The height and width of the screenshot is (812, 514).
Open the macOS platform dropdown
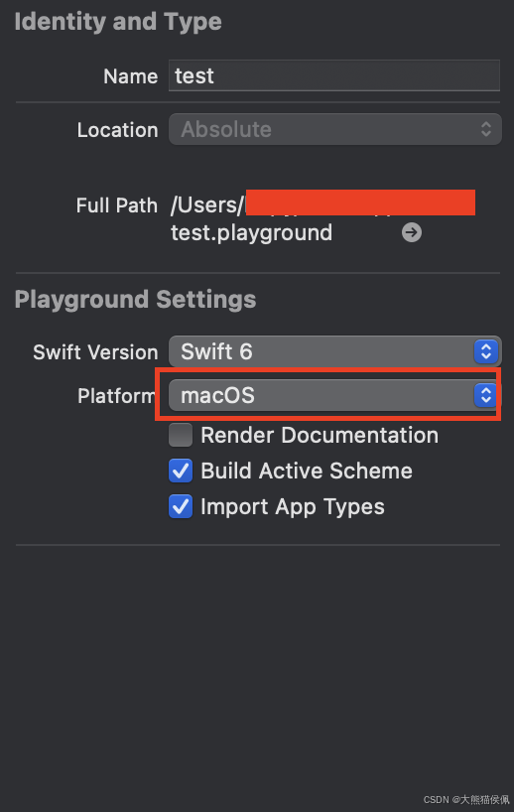335,396
